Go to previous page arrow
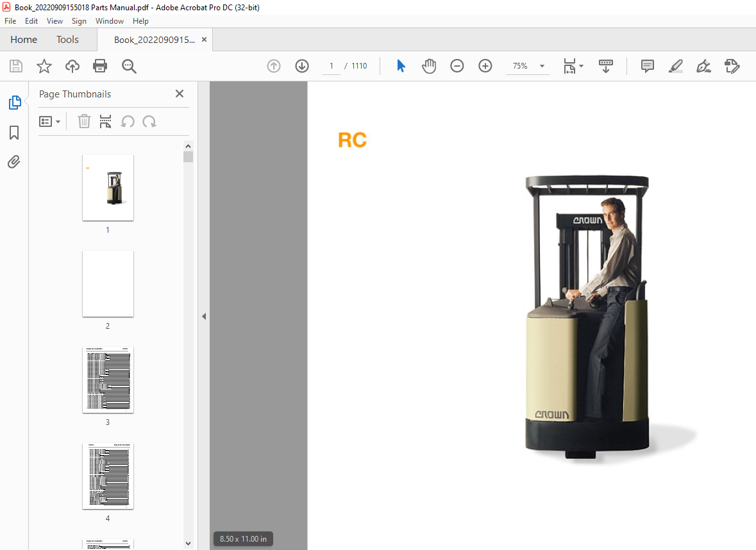The image size is (756, 550). [274, 66]
